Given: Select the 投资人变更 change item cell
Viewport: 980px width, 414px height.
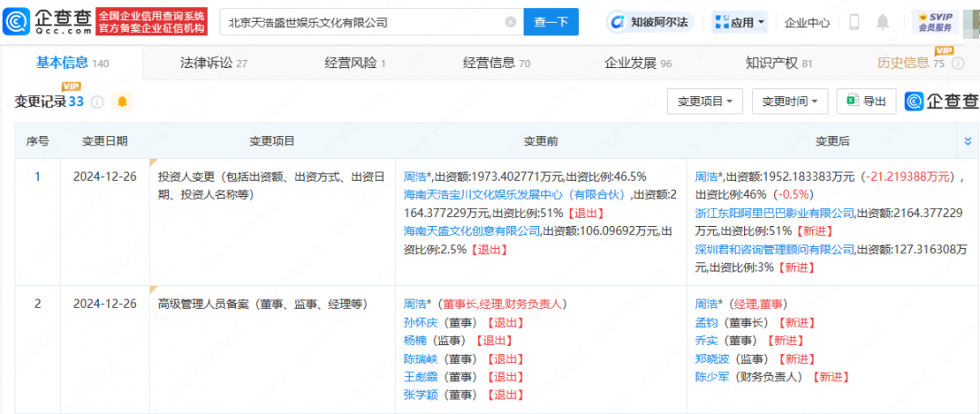Looking at the screenshot, I should 272,223.
